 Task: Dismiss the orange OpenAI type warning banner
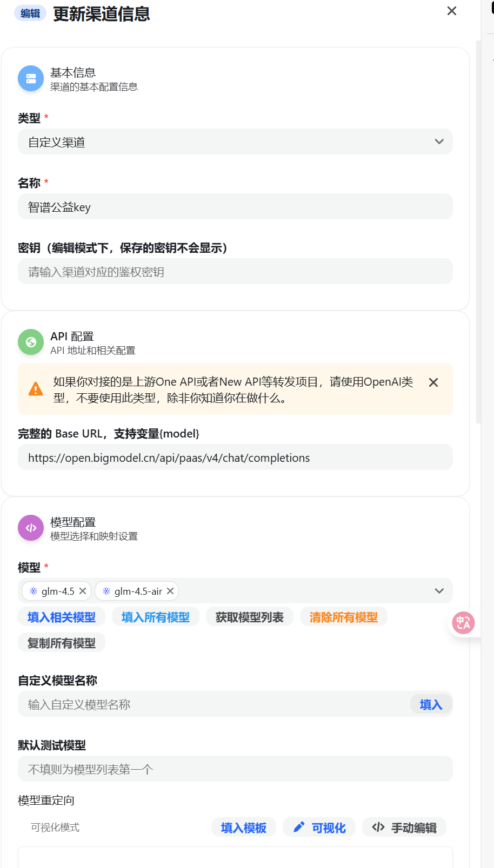[433, 382]
